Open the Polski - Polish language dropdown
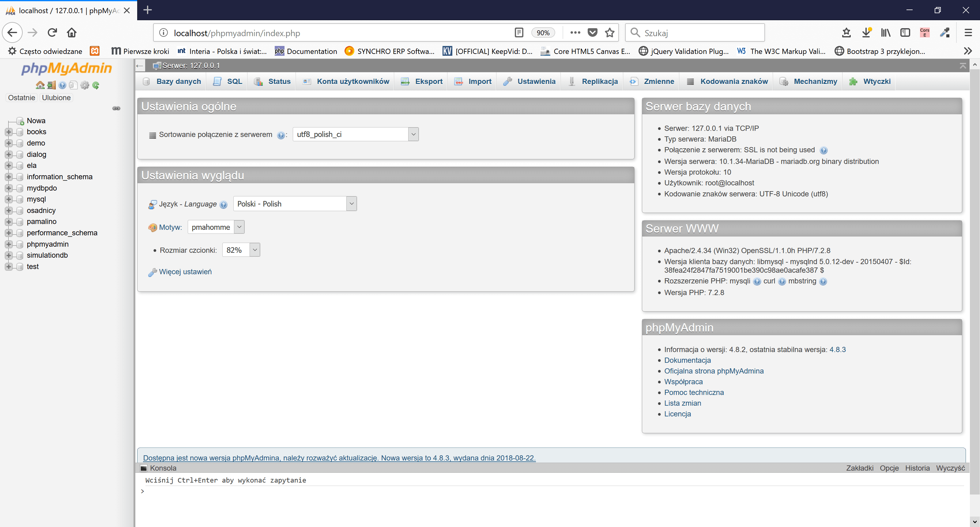 coord(295,204)
